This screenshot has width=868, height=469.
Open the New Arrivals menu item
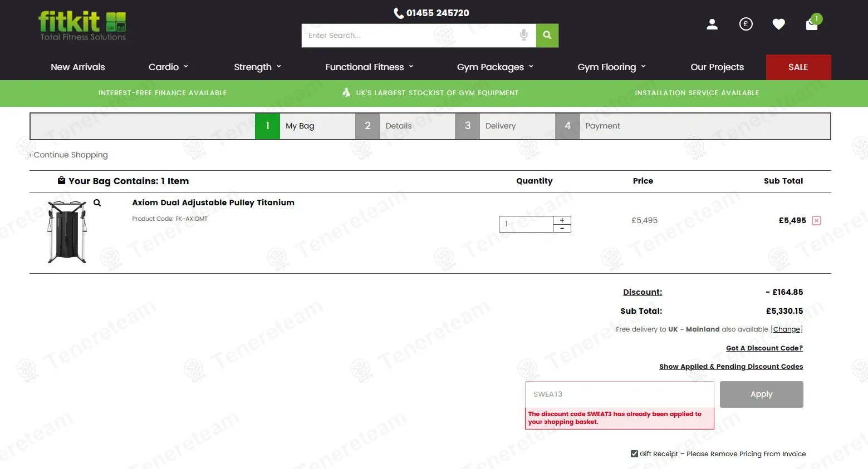click(x=78, y=67)
